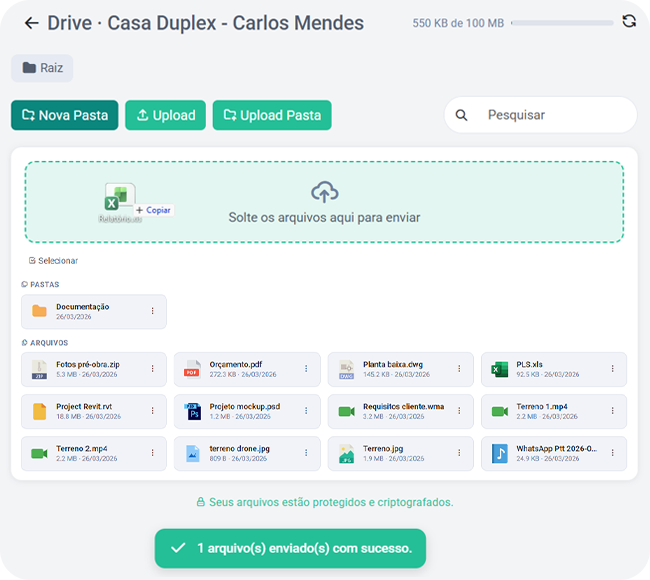Open options menu for Project Revit.rvt

(153, 410)
